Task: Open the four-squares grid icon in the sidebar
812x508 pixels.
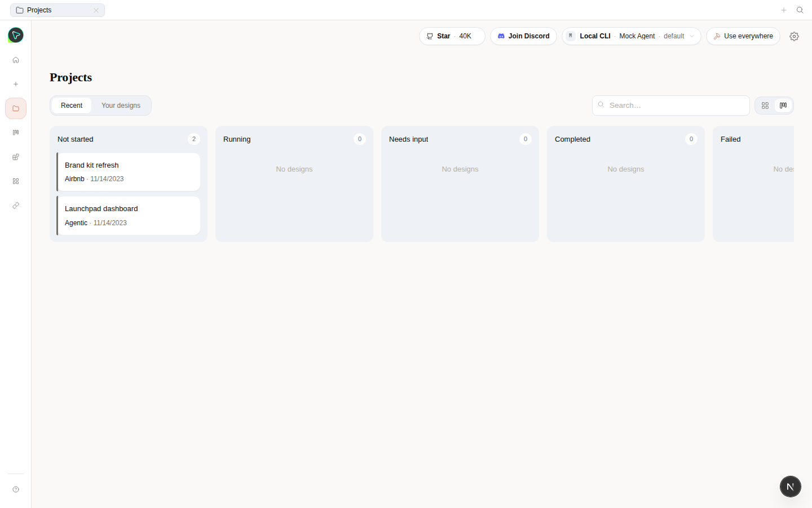Action: [16, 181]
